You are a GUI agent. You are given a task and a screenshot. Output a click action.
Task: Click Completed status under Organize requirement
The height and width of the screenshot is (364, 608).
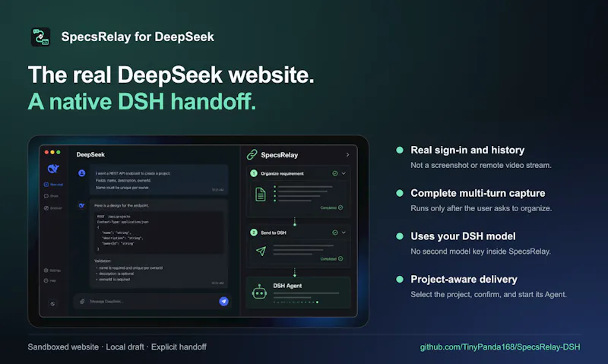pos(331,207)
